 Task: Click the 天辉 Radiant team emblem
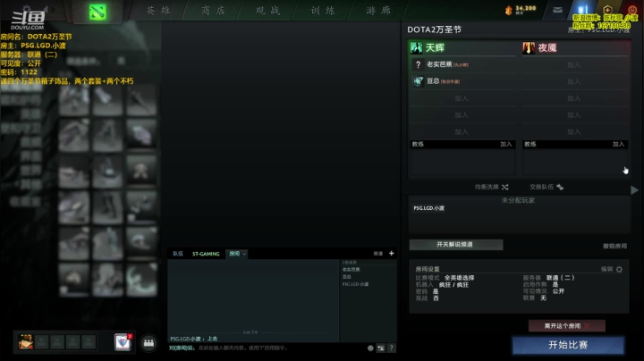tap(416, 47)
